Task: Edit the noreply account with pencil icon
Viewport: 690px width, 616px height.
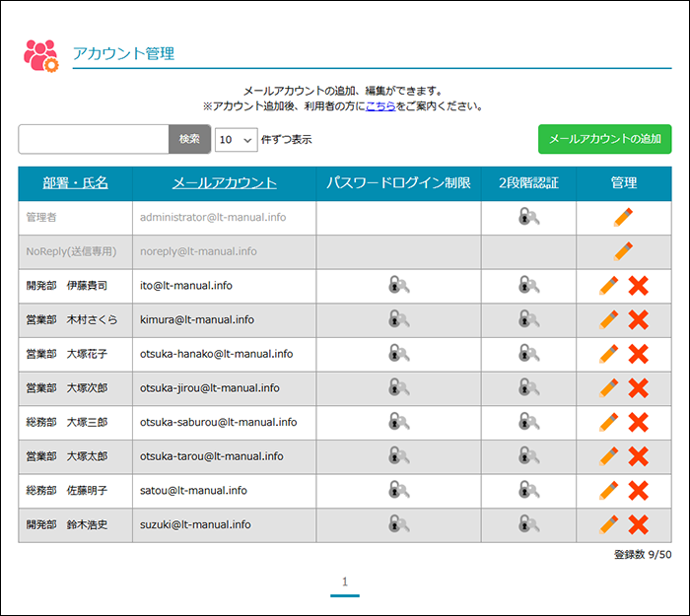Action: click(623, 251)
